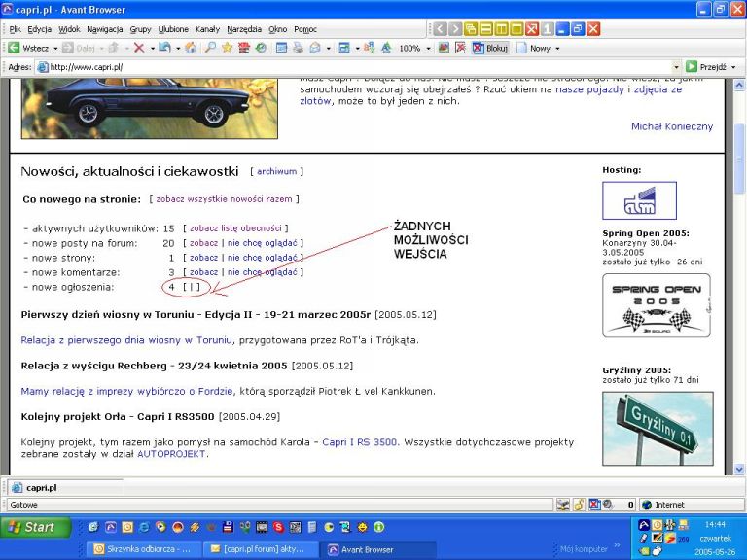Click the favorites star icon
Image resolution: width=747 pixels, height=560 pixels.
227,48
